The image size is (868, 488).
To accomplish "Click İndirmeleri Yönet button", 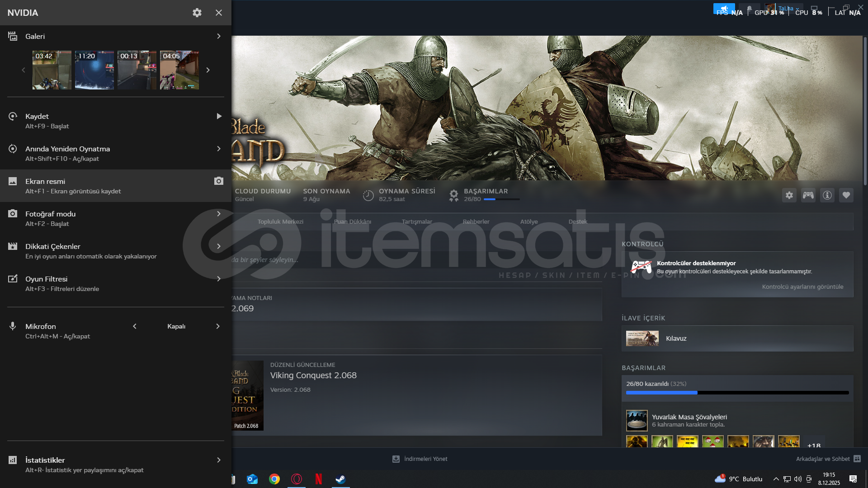I will click(x=420, y=459).
